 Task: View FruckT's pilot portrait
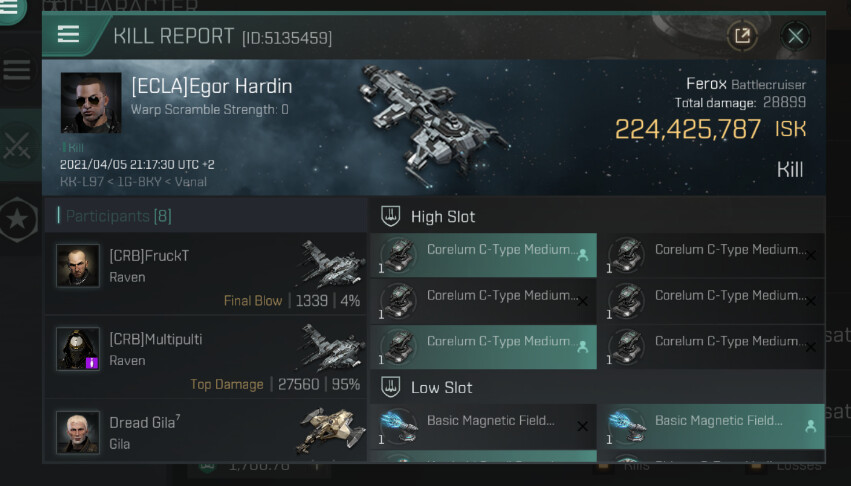pos(78,266)
